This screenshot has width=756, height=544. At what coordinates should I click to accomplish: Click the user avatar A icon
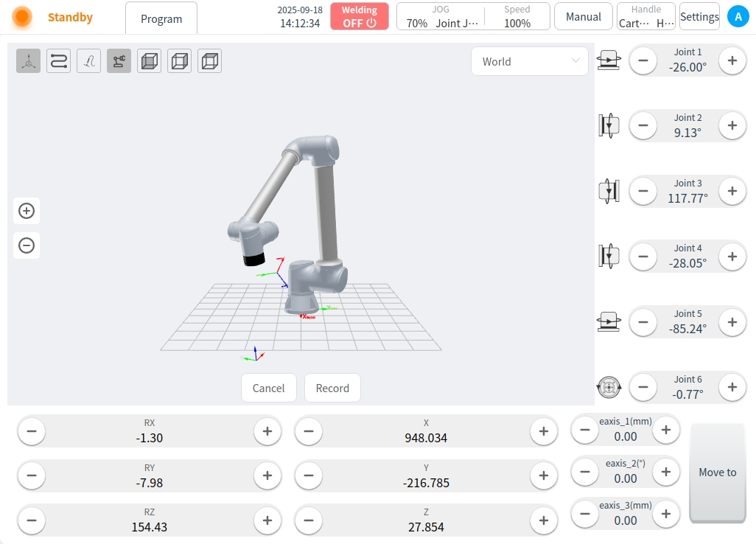coord(738,17)
